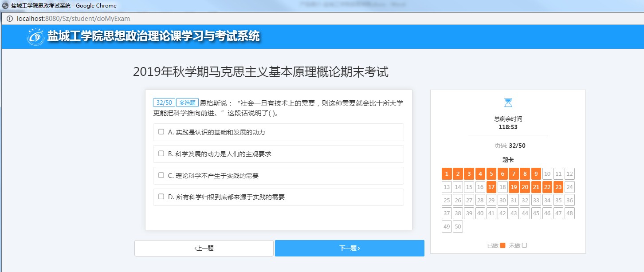Jump to question 1 in answer card
This screenshot has width=644, height=272.
(447, 173)
